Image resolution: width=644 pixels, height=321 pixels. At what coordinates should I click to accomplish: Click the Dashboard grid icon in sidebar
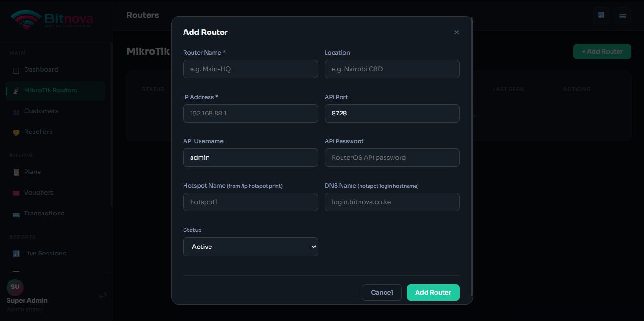[x=16, y=70]
